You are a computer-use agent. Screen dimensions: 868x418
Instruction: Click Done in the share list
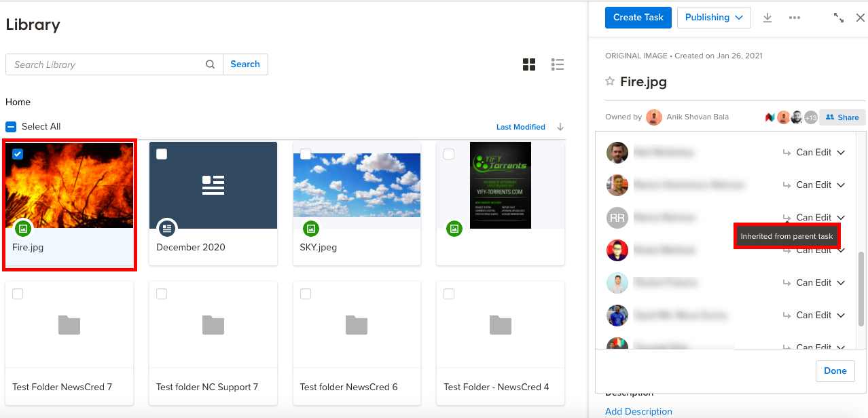(x=835, y=370)
